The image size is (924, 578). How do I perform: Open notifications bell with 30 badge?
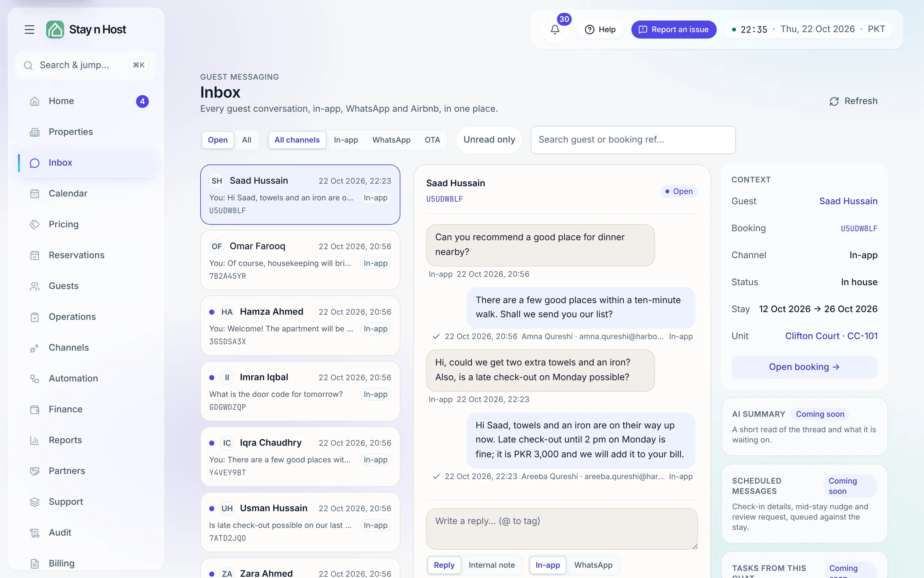(555, 30)
